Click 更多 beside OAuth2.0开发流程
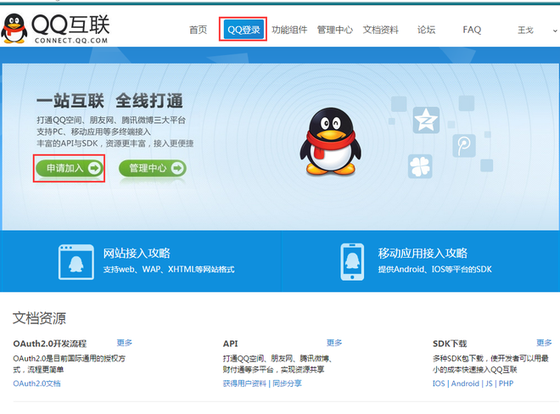 124,343
